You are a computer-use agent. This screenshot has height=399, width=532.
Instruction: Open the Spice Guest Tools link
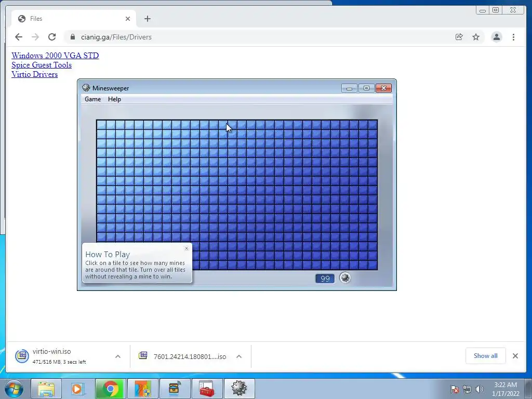(42, 65)
